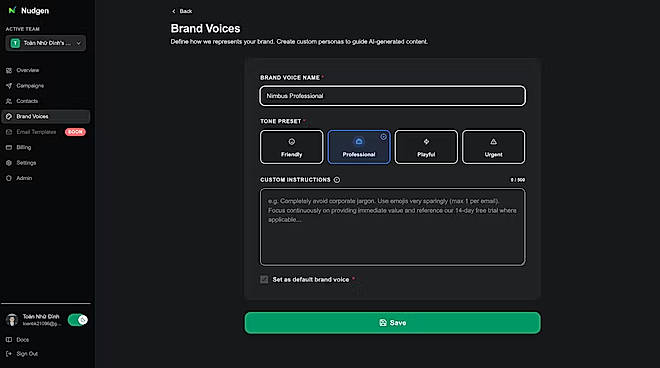Open Contacts in the sidebar

(x=46, y=101)
